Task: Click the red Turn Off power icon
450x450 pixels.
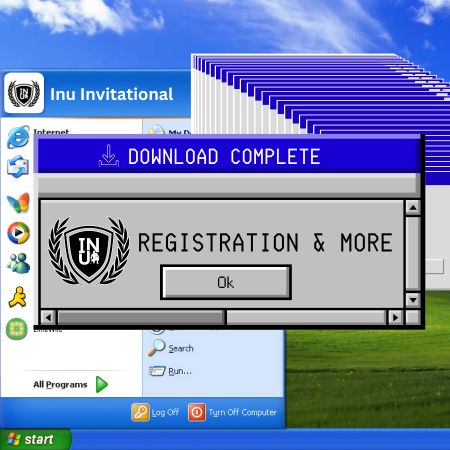Action: [197, 412]
